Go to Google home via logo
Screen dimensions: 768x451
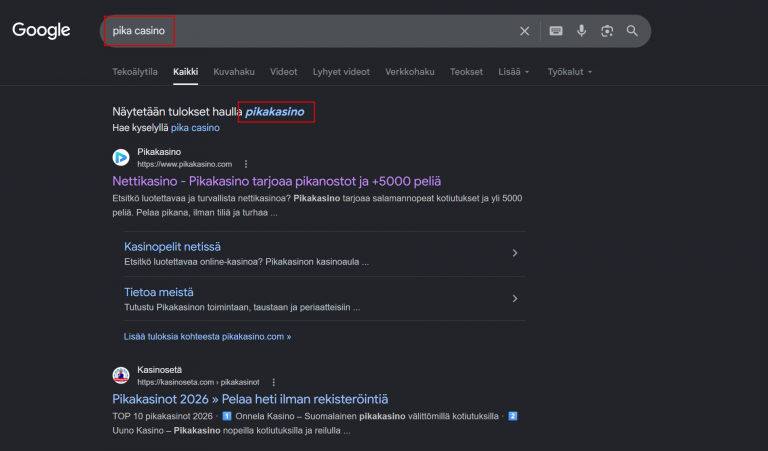pos(41,31)
